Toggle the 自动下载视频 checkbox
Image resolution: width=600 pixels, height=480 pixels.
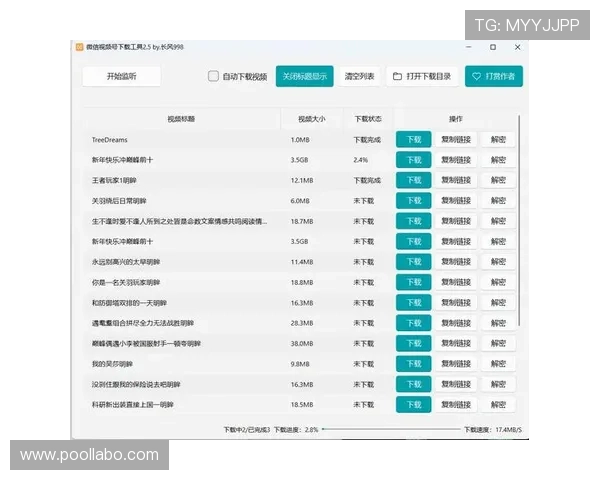(x=213, y=76)
